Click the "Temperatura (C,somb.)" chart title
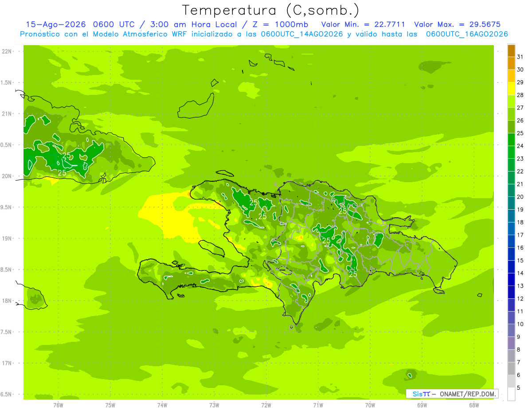 point(270,10)
